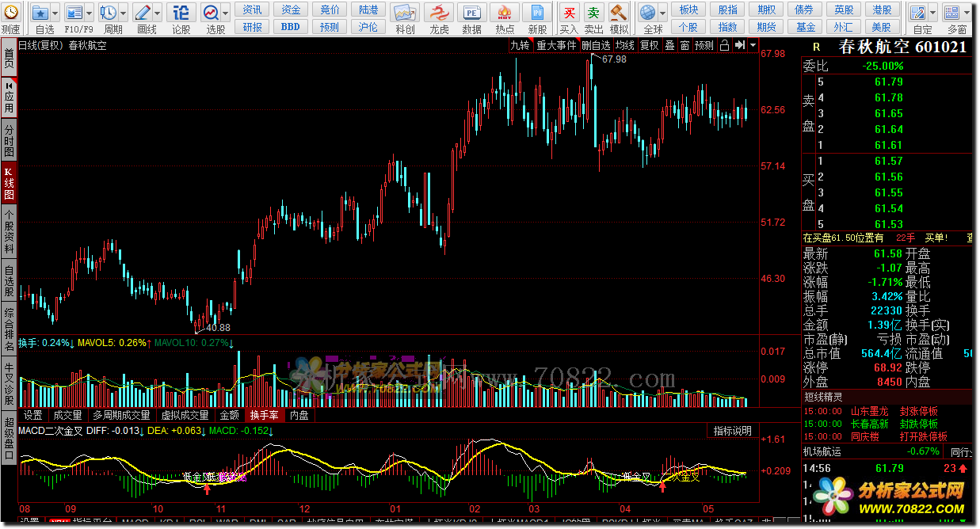Open the 全球 globe markets icon
The image size is (980, 529).
click(x=648, y=13)
